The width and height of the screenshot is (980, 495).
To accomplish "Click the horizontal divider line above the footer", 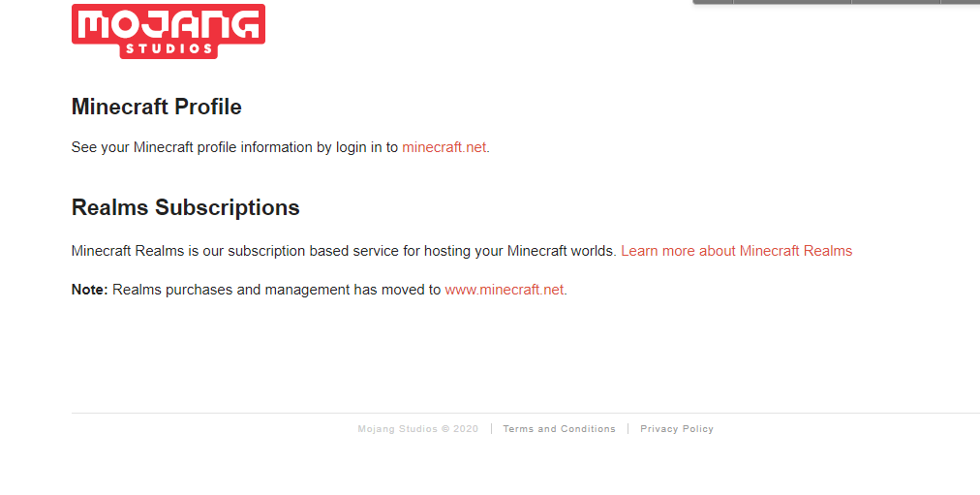I will 526,413.
